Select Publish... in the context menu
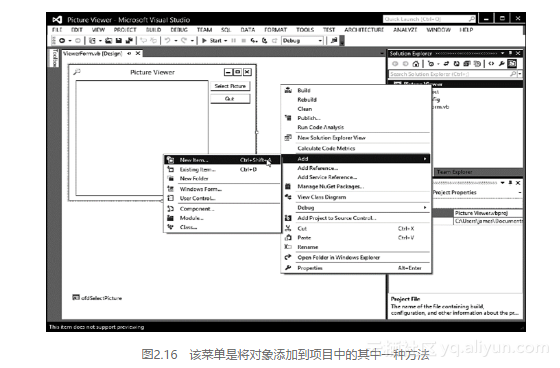 pos(356,118)
